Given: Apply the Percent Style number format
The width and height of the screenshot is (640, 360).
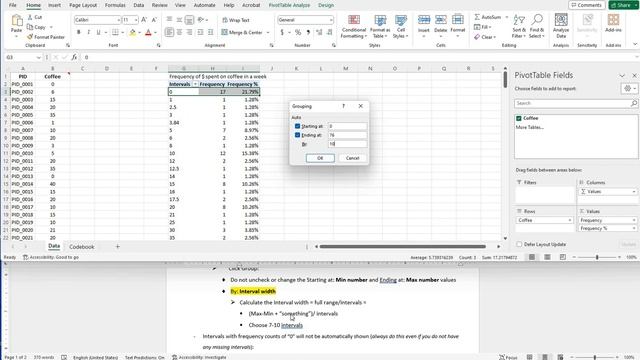Looking at the screenshot, I should [x=298, y=32].
